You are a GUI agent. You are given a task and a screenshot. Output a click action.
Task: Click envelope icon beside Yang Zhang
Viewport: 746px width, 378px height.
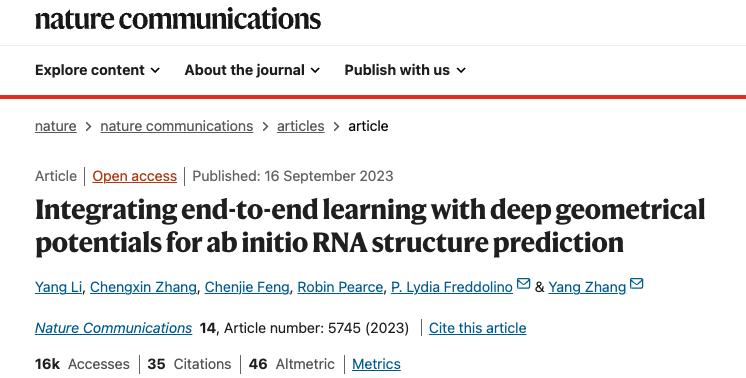[637, 284]
